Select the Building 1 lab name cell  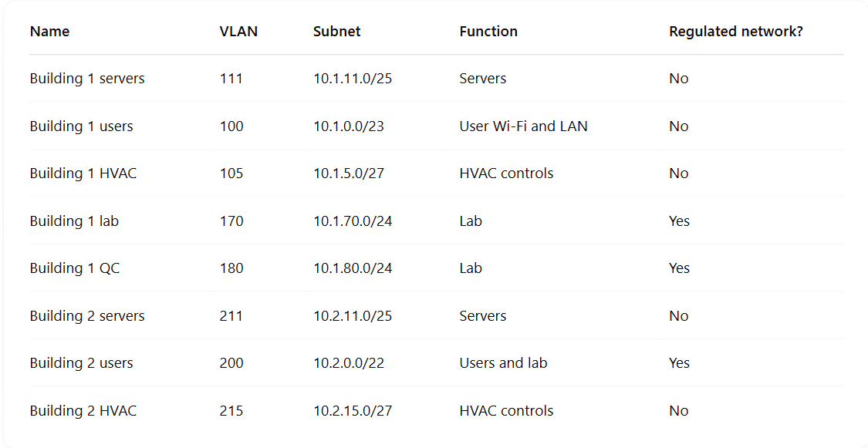pyautogui.click(x=74, y=221)
